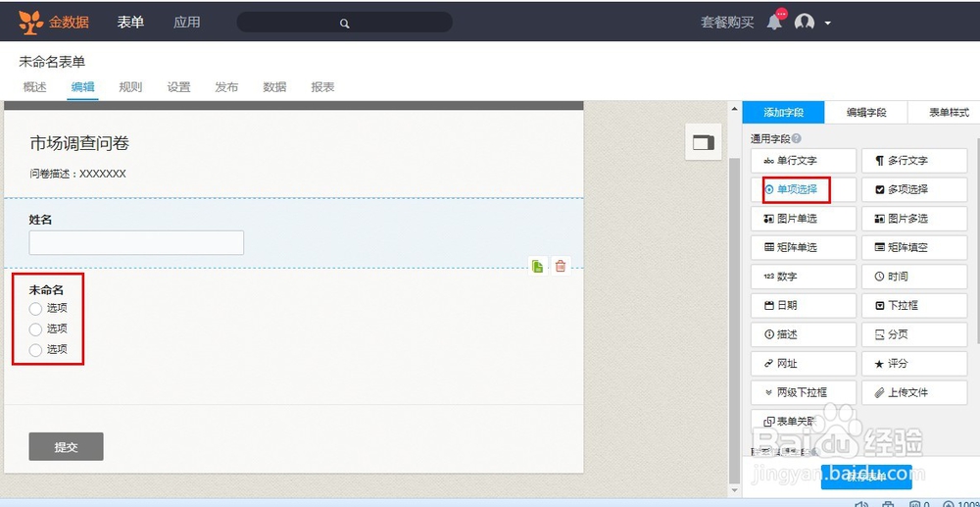Go to 表单 in top navigation

click(130, 23)
